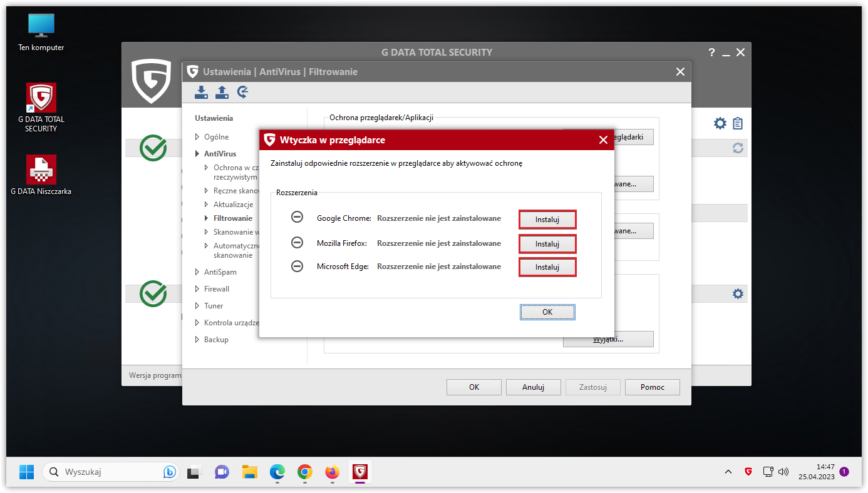Open the notification badge in taskbar
Viewport: 868px width, 493px height.
(844, 472)
